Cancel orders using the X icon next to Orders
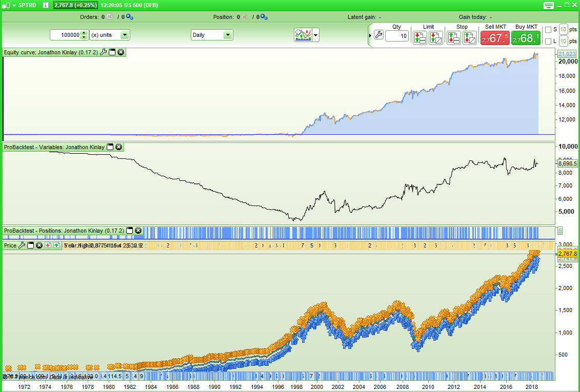This screenshot has width=580, height=392. (110, 16)
